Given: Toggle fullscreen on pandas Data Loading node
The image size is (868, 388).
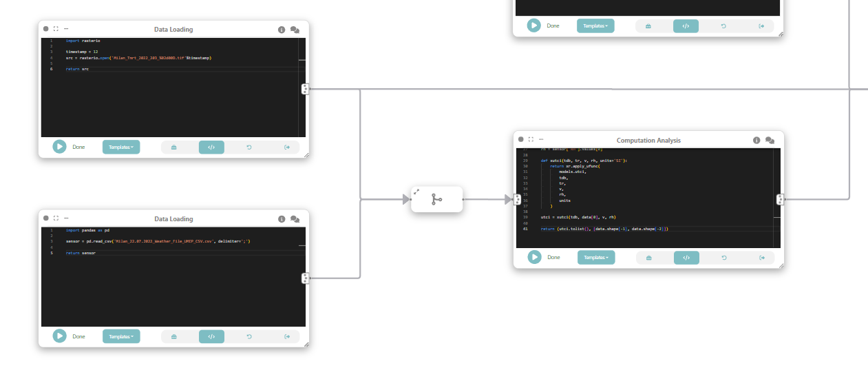Looking at the screenshot, I should click(x=56, y=218).
